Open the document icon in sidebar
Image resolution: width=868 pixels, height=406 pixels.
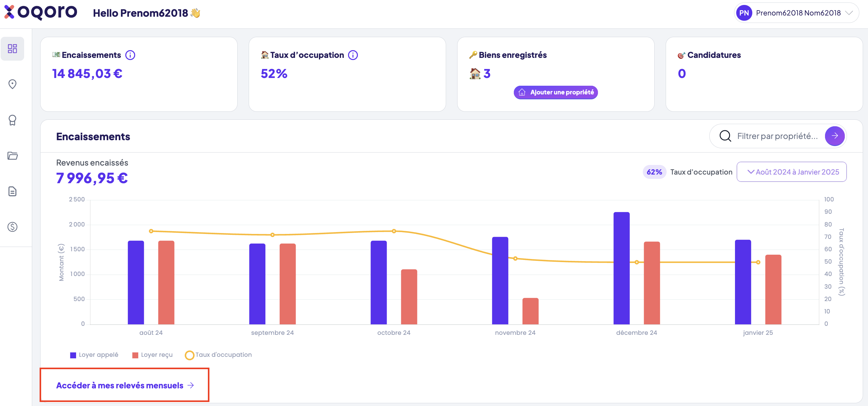tap(12, 191)
